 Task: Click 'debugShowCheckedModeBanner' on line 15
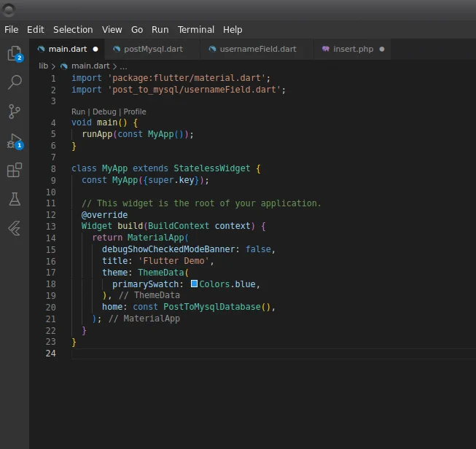pyautogui.click(x=168, y=249)
